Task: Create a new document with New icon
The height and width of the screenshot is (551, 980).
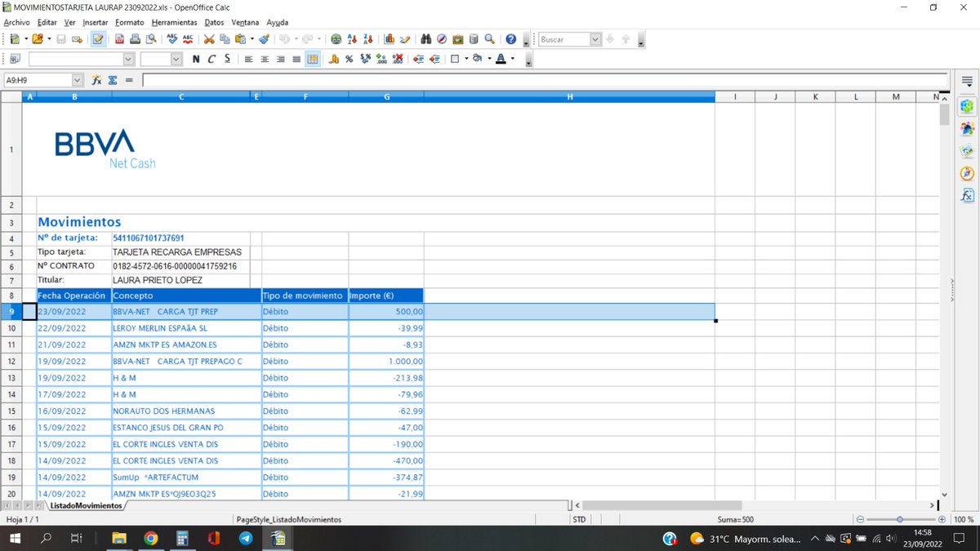Action: (x=14, y=39)
